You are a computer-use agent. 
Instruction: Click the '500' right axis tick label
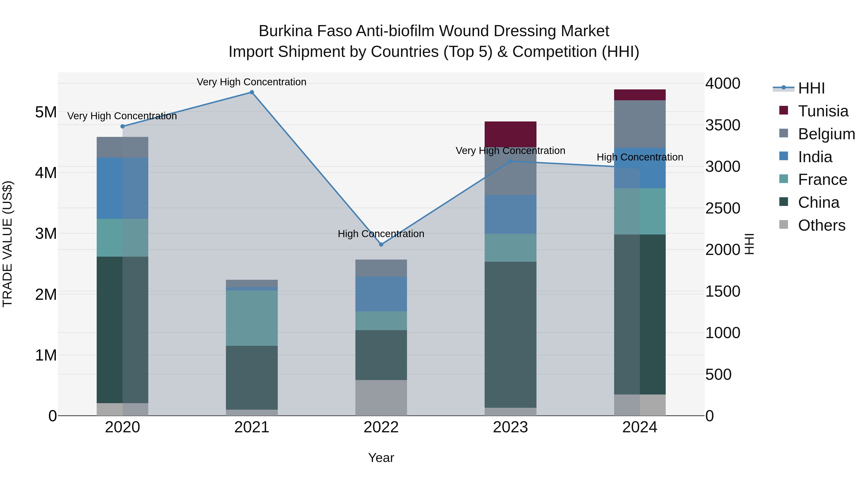[x=719, y=374]
